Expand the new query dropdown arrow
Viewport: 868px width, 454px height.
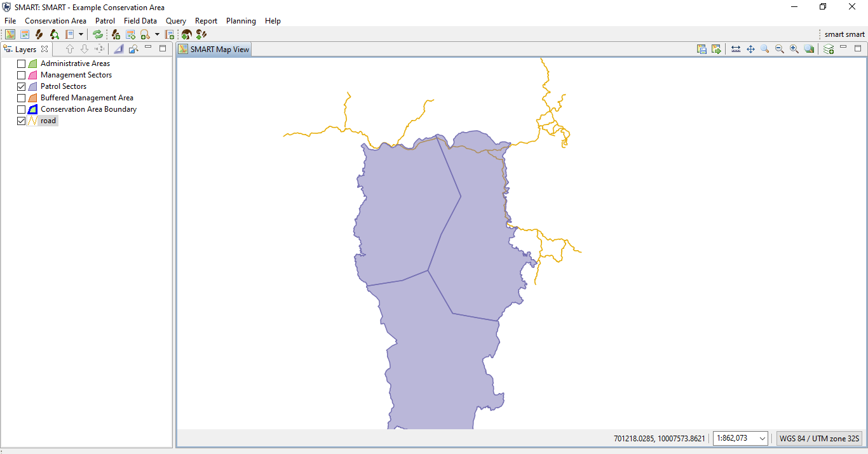coord(157,34)
